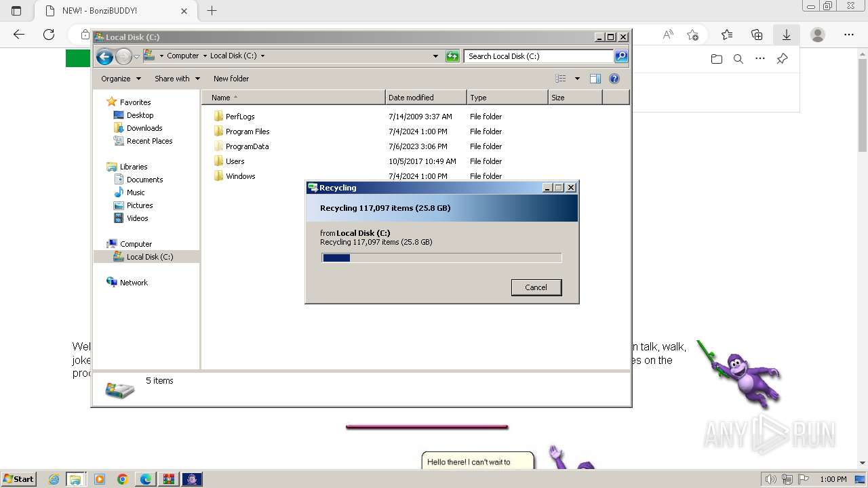This screenshot has width=868, height=488.
Task: Open the Edge Downloads toolbar icon
Action: point(787,35)
